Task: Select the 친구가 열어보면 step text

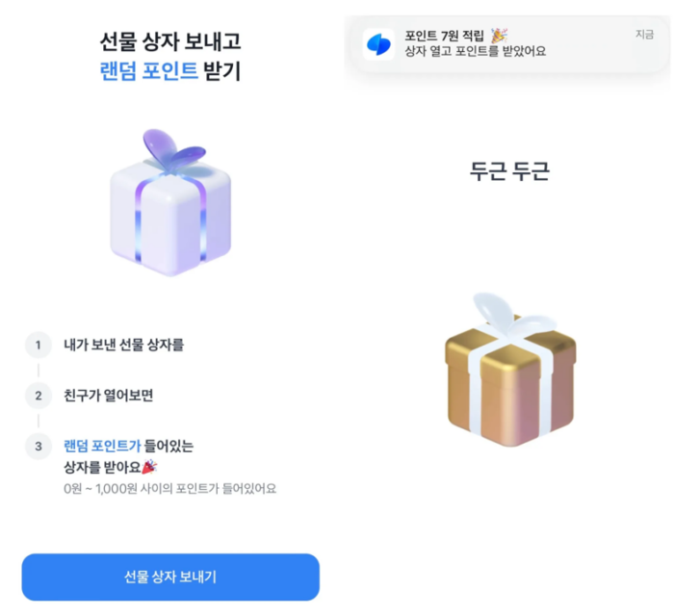Action: pyautogui.click(x=108, y=396)
